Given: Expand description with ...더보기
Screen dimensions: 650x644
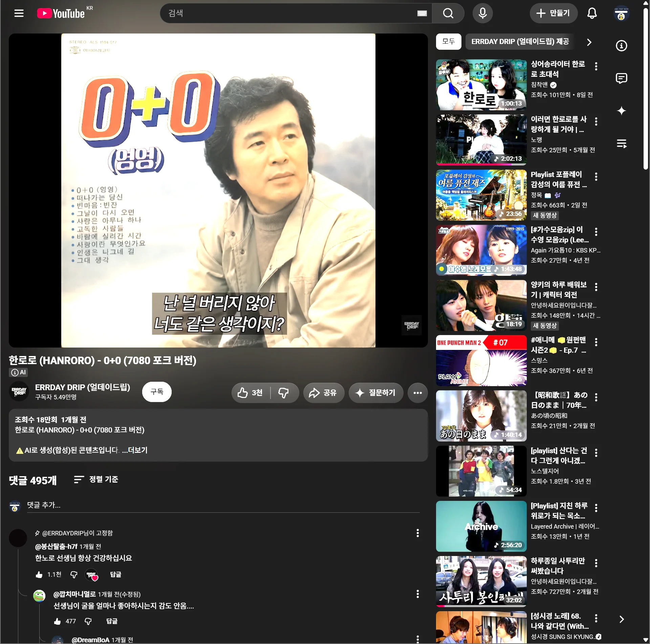Looking at the screenshot, I should pos(135,450).
